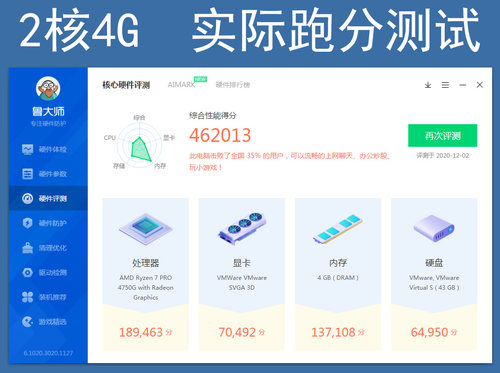The height and width of the screenshot is (373, 500).
Task: Click the memory stick illustration
Action: tap(338, 228)
